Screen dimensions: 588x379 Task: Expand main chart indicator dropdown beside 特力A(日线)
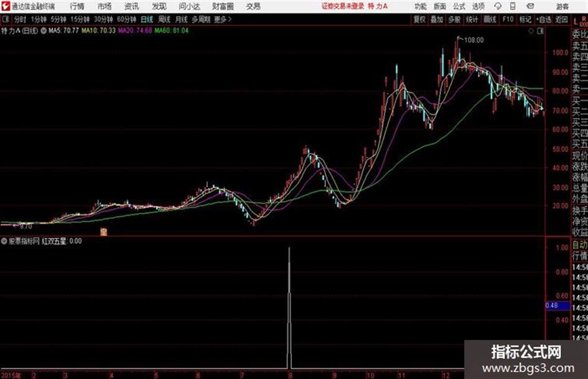(44, 30)
